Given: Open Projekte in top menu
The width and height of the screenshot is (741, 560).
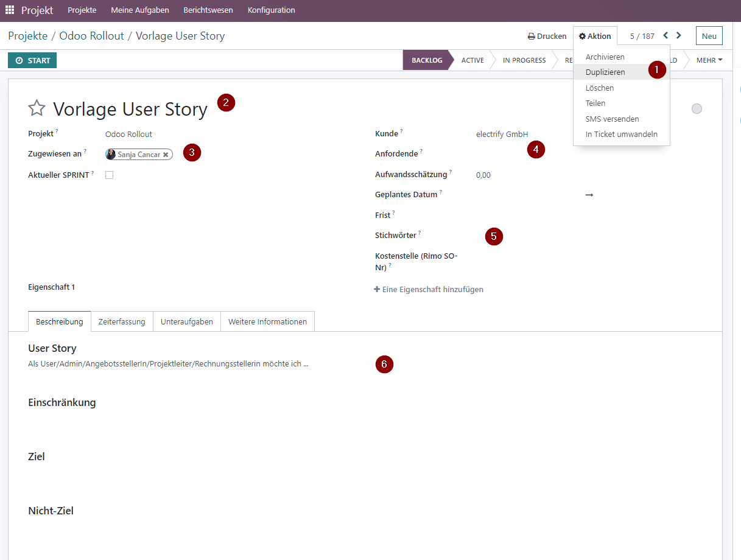Looking at the screenshot, I should click(82, 10).
